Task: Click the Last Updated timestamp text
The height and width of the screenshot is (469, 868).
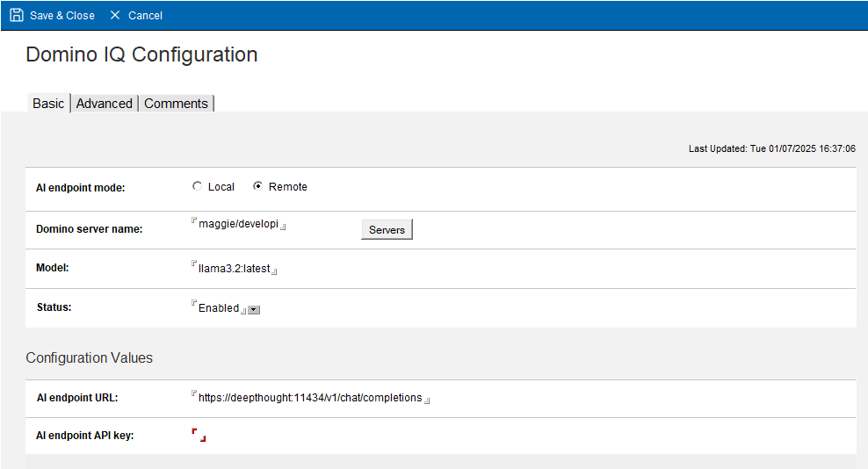Action: [771, 149]
